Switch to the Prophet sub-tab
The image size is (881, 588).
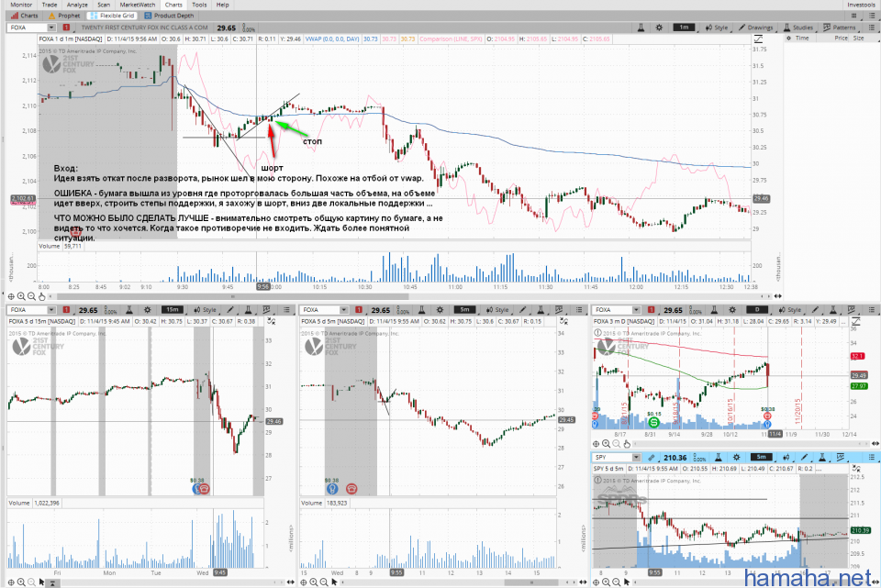point(64,16)
